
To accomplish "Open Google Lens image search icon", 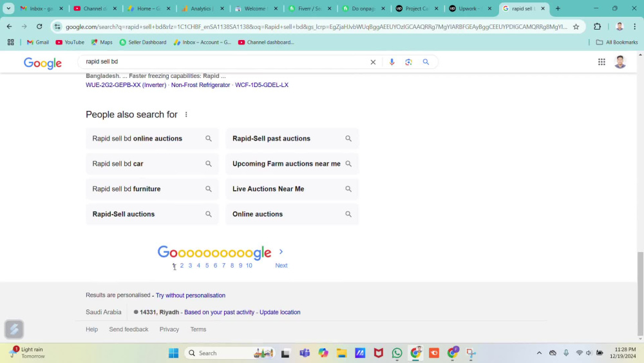I will pos(408,62).
